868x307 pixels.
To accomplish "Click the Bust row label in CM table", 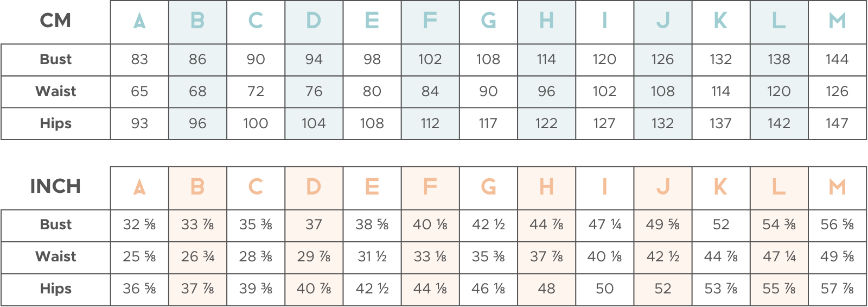I will tap(55, 59).
